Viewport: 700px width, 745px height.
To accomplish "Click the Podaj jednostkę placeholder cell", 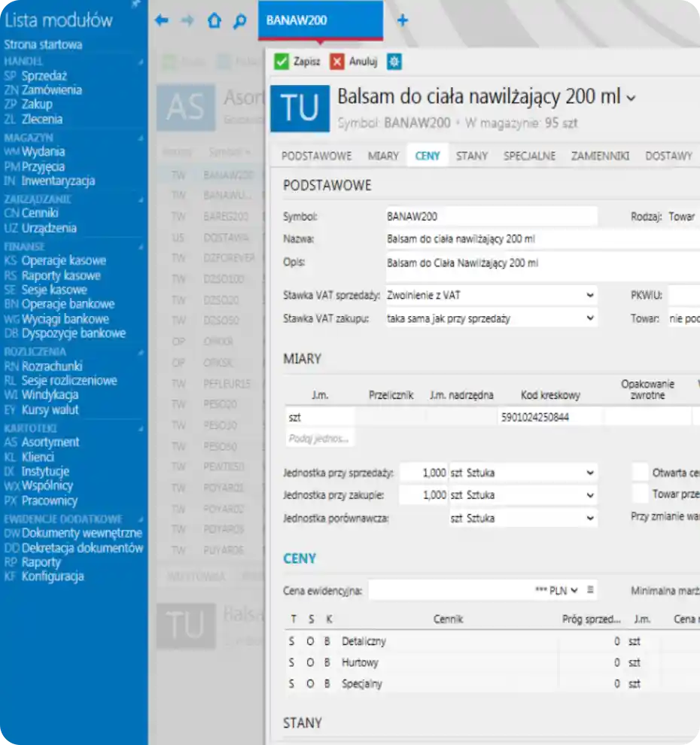I will pos(319,438).
